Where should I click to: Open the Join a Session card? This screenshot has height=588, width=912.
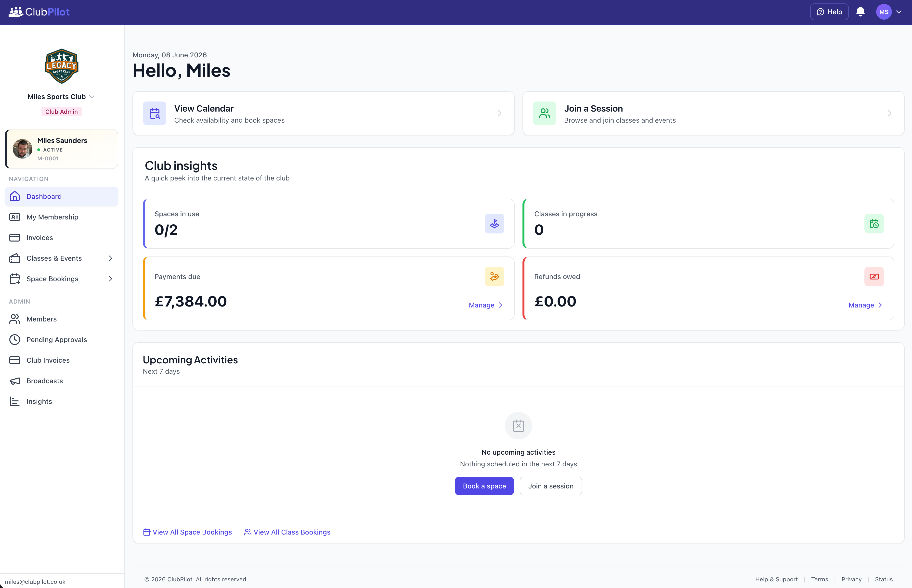[x=713, y=113]
